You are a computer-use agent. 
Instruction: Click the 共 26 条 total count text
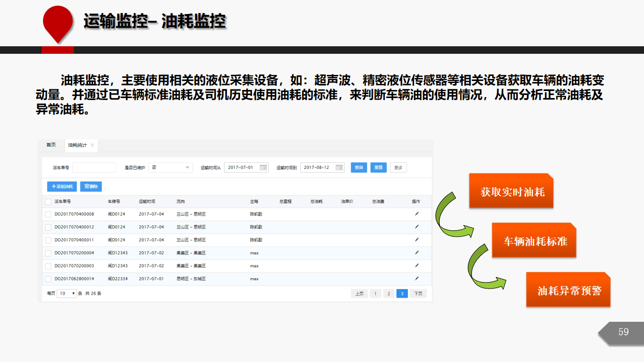[x=93, y=293]
